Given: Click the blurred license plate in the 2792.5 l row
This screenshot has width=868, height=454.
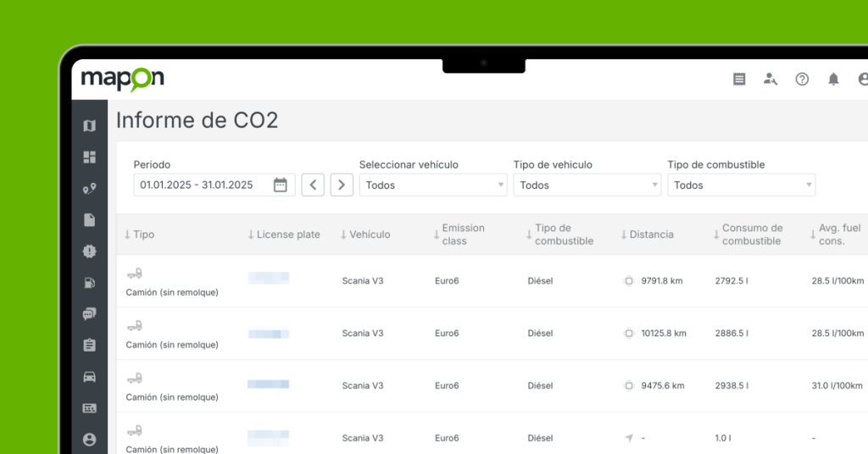Looking at the screenshot, I should coord(269,278).
